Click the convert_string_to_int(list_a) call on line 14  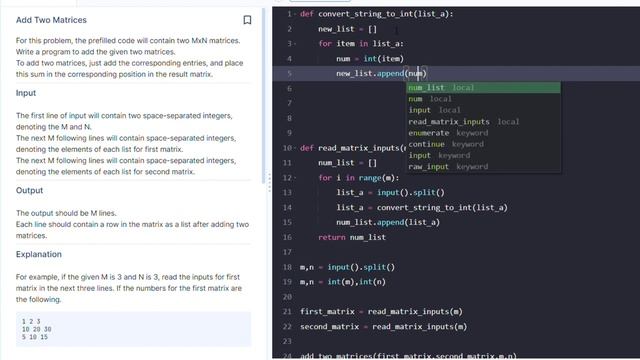[x=442, y=207]
